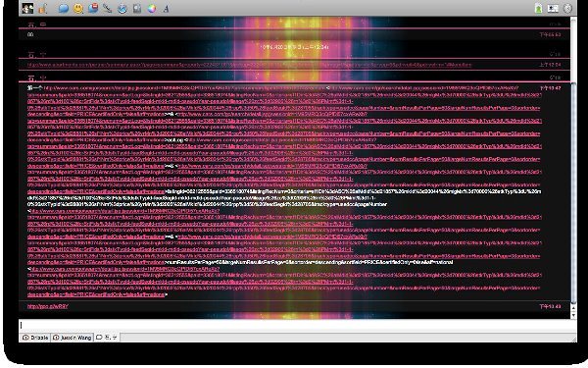
Task: Open the yellow smiley emoticon picker
Action: tap(78, 8)
